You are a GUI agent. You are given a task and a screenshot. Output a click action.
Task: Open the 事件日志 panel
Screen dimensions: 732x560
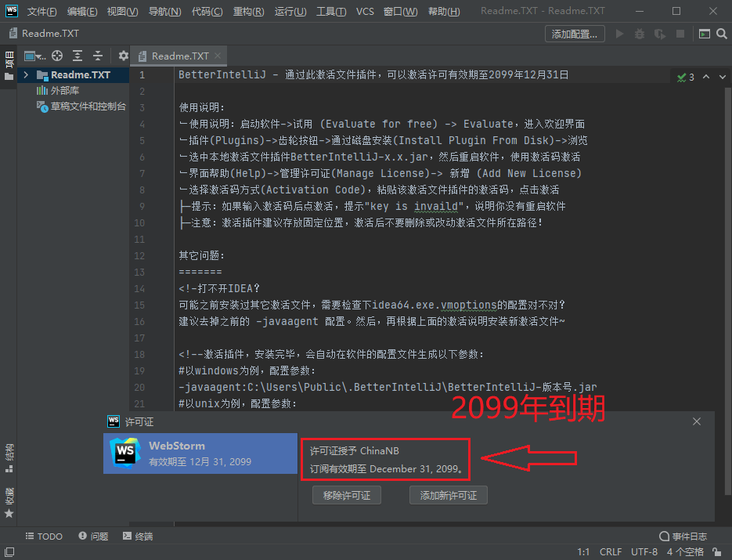point(683,537)
